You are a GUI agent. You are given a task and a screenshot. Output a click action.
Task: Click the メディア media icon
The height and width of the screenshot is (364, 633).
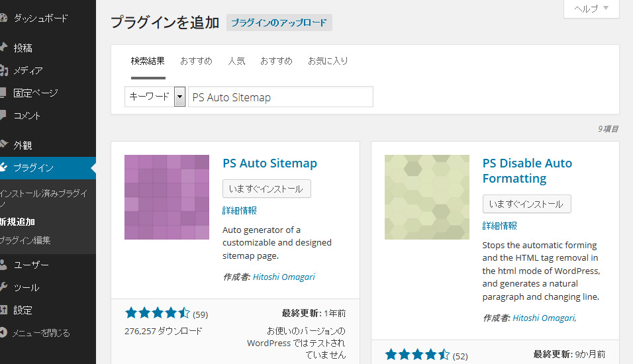pyautogui.click(x=3, y=70)
